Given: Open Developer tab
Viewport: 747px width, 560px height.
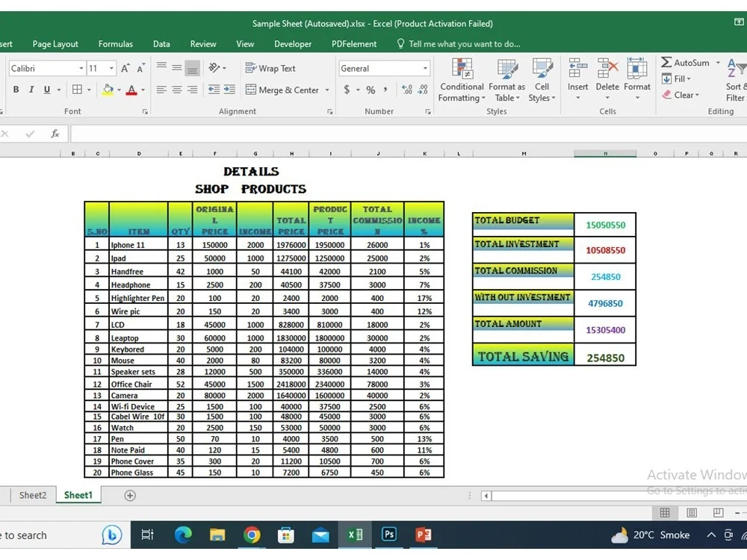Looking at the screenshot, I should (x=293, y=44).
